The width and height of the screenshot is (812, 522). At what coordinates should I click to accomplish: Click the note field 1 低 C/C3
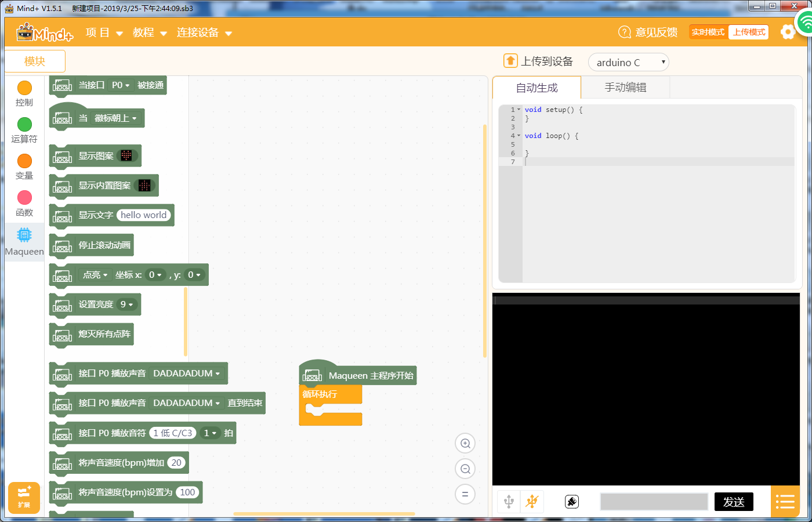[x=172, y=433]
